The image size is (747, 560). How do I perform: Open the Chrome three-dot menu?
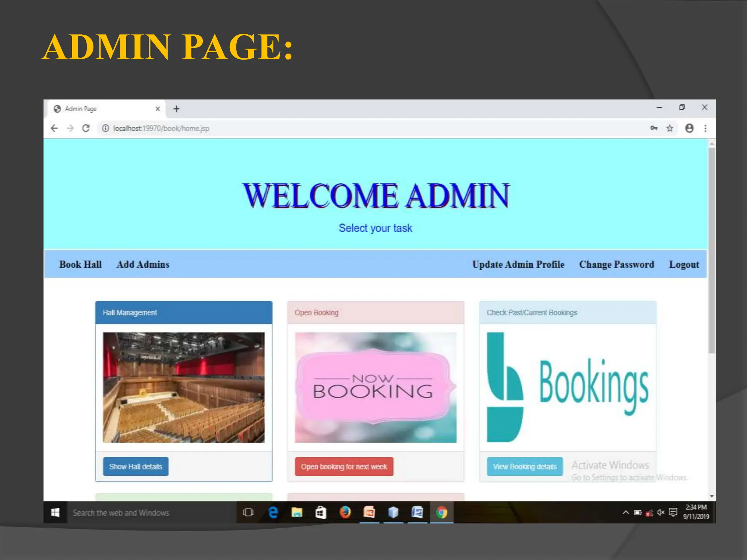tap(705, 128)
